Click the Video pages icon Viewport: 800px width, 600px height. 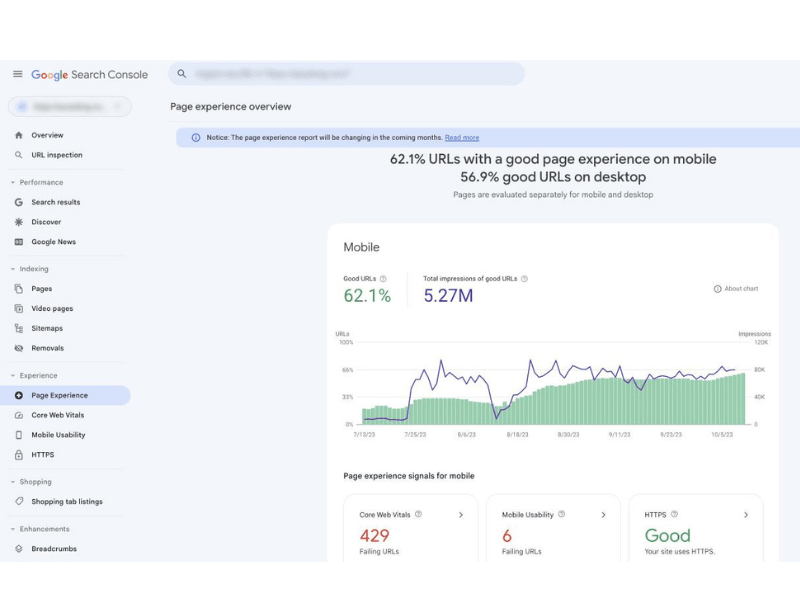(19, 309)
